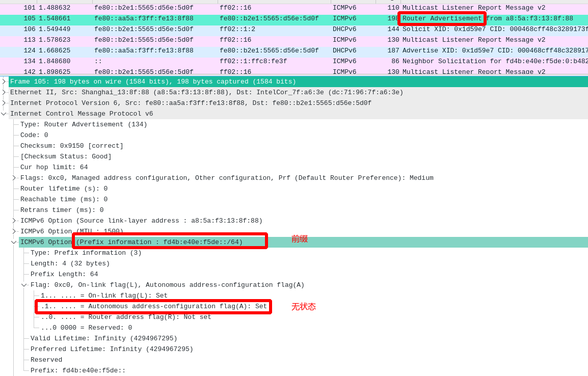Select packet 113 ICMPv6 row

(204, 40)
